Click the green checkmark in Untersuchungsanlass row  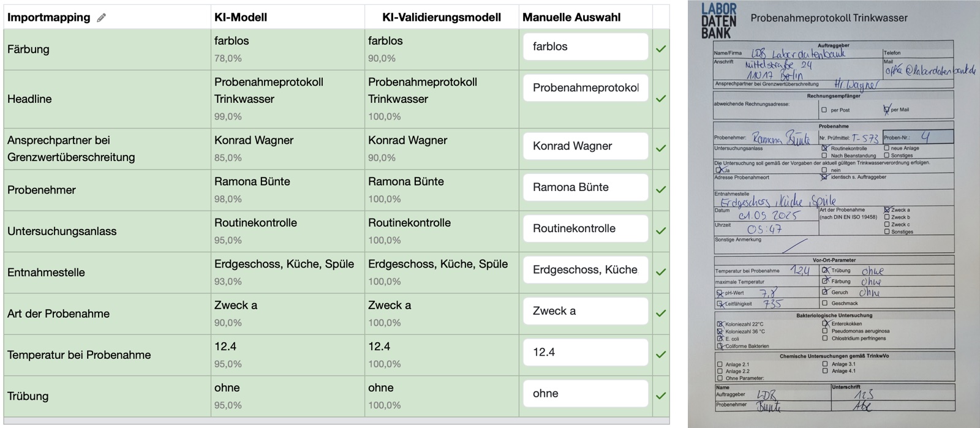coord(661,231)
